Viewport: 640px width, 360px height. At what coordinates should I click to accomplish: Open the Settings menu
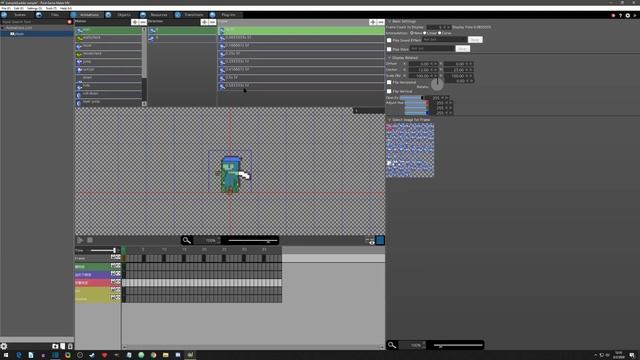(x=34, y=8)
